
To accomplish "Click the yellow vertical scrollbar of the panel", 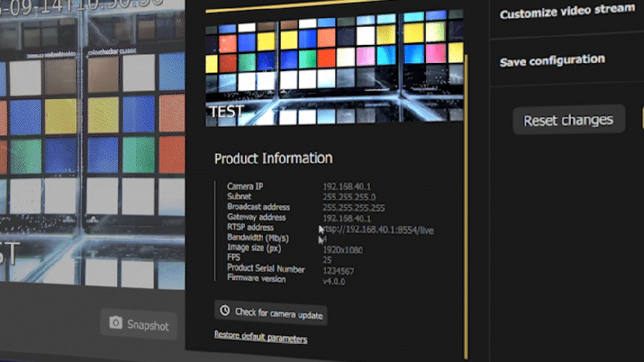I will tap(466, 205).
